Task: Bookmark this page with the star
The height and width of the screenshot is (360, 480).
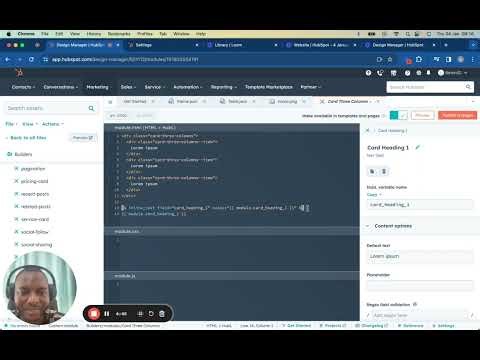Action: pyautogui.click(x=390, y=59)
